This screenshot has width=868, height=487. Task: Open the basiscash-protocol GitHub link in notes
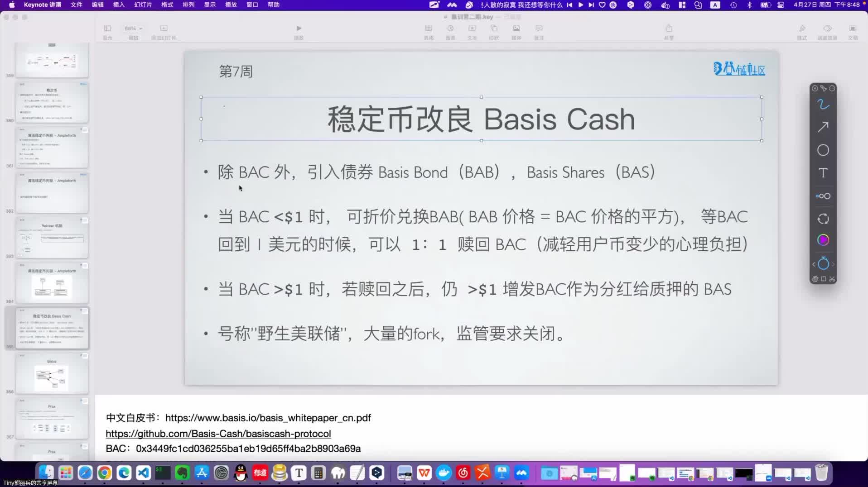(218, 434)
